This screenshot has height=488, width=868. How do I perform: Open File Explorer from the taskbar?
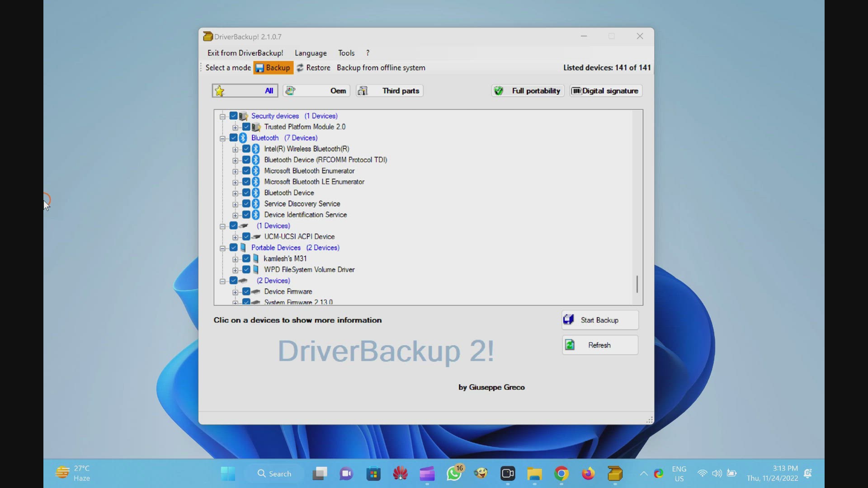[x=534, y=474]
